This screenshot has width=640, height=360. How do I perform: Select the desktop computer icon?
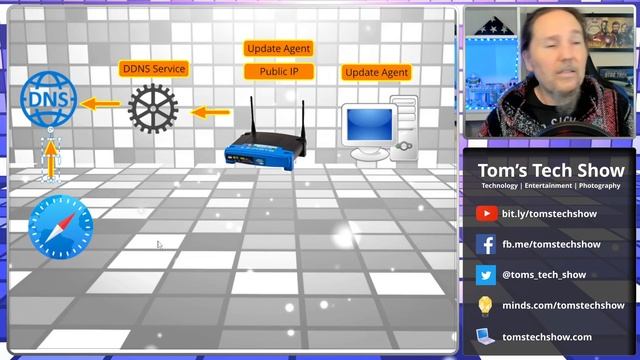379,128
